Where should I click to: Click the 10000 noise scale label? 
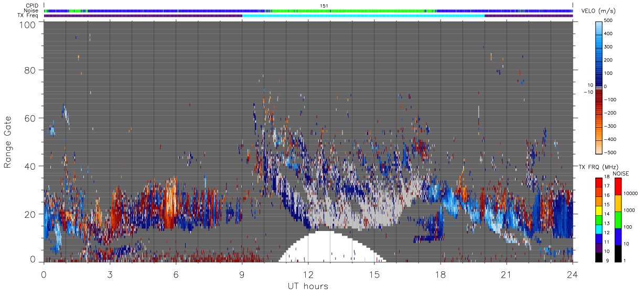pos(631,193)
